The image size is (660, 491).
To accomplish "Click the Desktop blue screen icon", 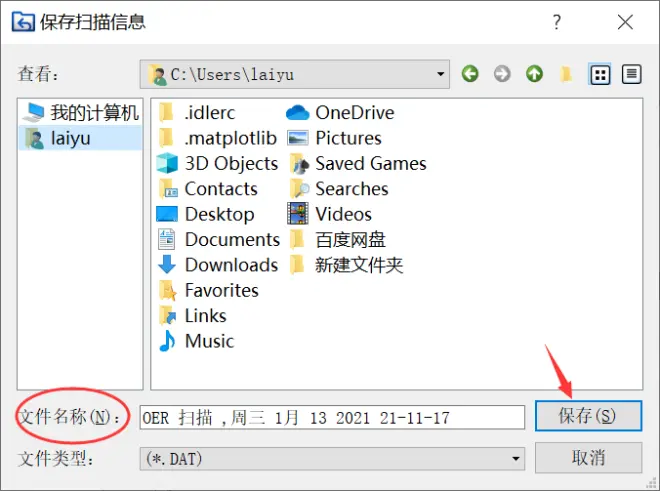I will coord(167,214).
